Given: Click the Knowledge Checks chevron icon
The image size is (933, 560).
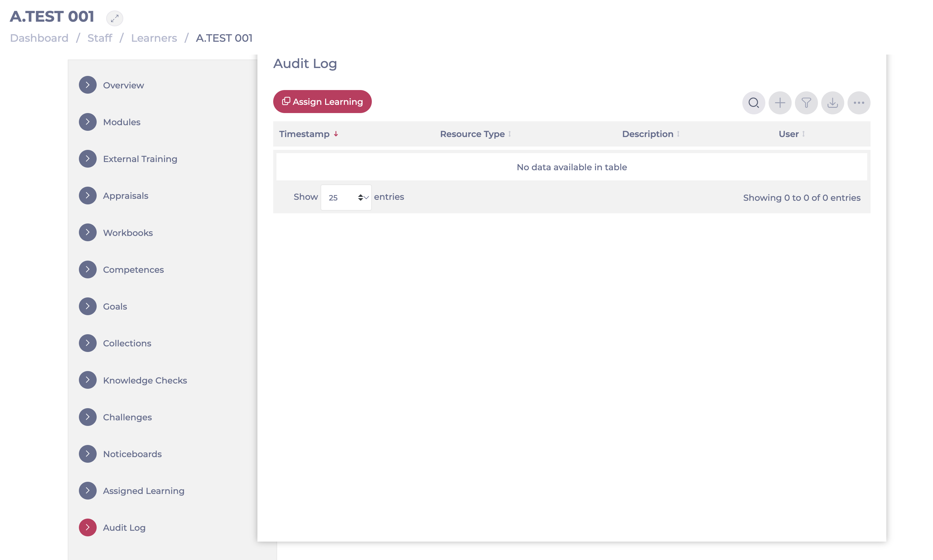Looking at the screenshot, I should (87, 380).
